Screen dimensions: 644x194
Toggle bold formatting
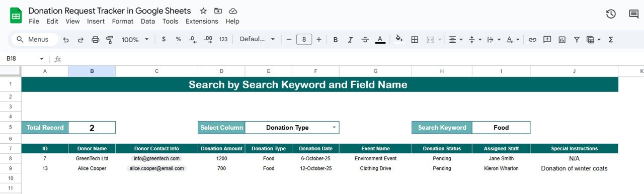(x=336, y=39)
